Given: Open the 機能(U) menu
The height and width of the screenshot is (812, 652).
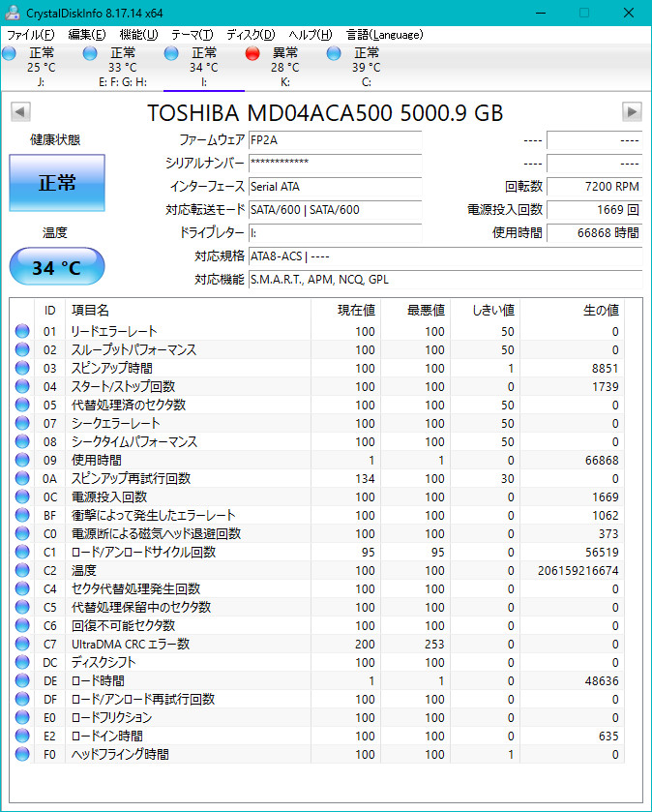Looking at the screenshot, I should point(138,35).
